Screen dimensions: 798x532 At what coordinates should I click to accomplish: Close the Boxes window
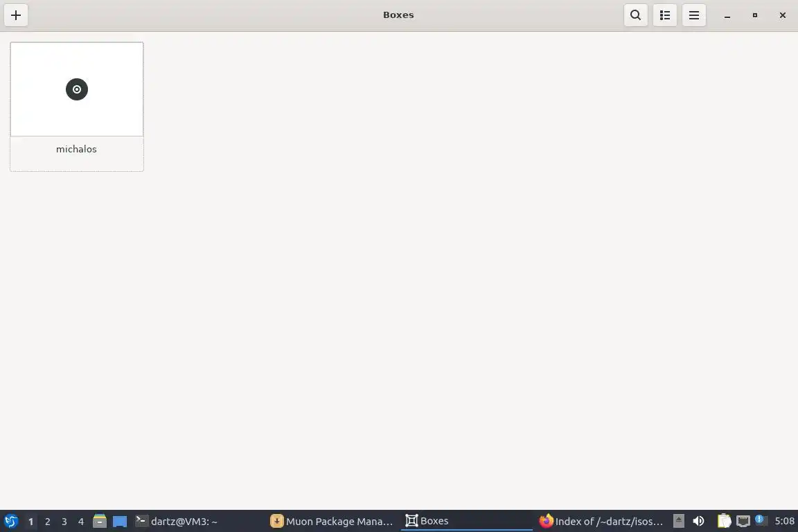coord(783,15)
